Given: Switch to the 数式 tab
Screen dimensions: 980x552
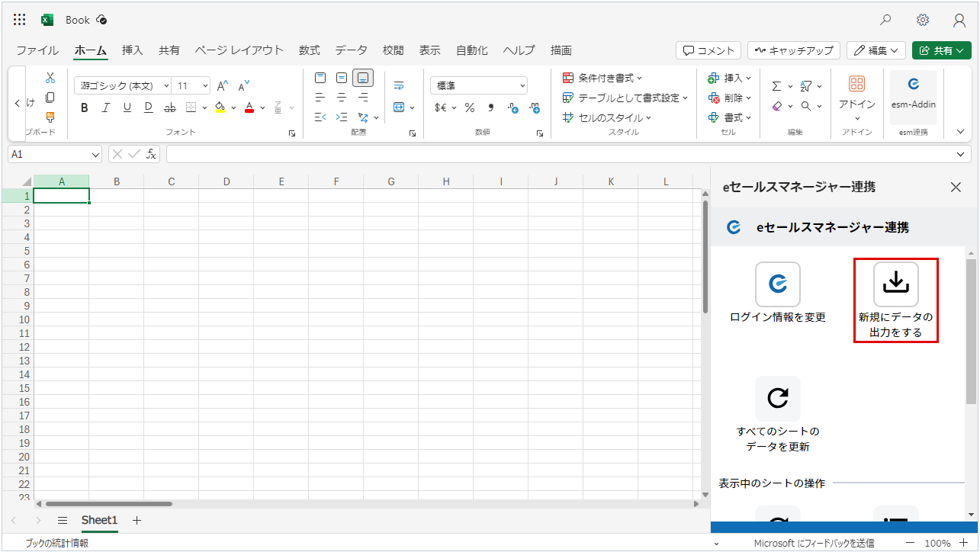Looking at the screenshot, I should point(310,50).
